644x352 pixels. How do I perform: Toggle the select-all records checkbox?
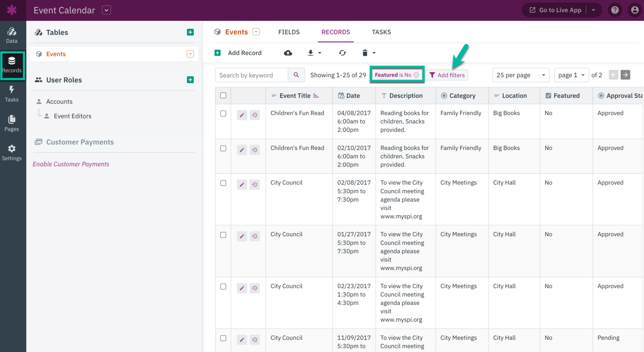point(223,95)
